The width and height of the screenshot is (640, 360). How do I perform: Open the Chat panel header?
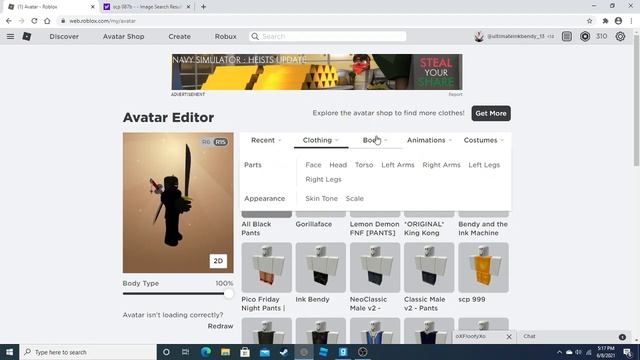coord(574,336)
